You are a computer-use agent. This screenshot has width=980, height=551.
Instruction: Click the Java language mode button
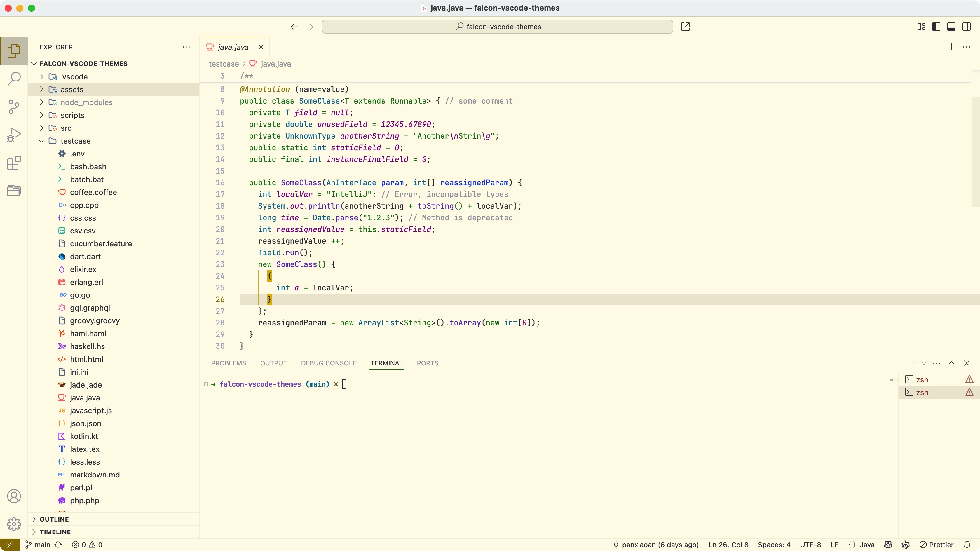click(867, 545)
